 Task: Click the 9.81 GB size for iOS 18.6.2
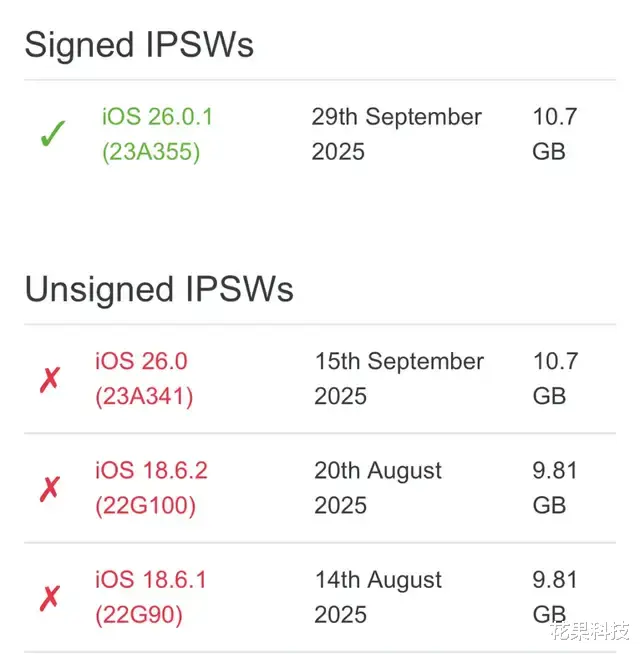(x=555, y=488)
